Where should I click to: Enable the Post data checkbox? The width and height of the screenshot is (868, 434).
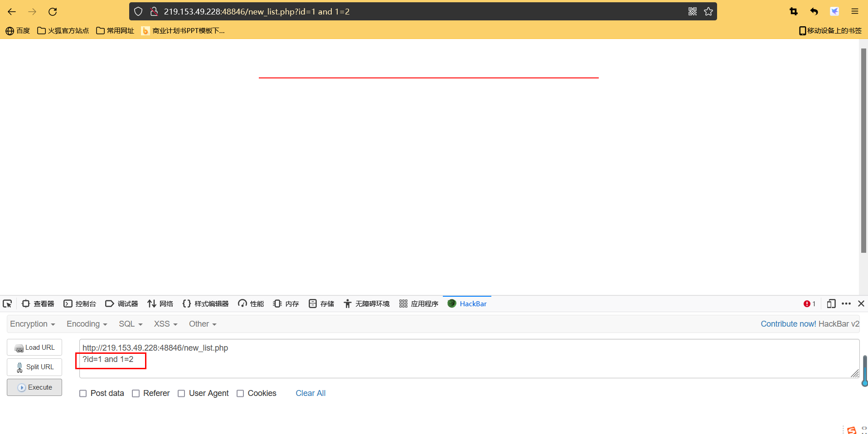point(83,394)
